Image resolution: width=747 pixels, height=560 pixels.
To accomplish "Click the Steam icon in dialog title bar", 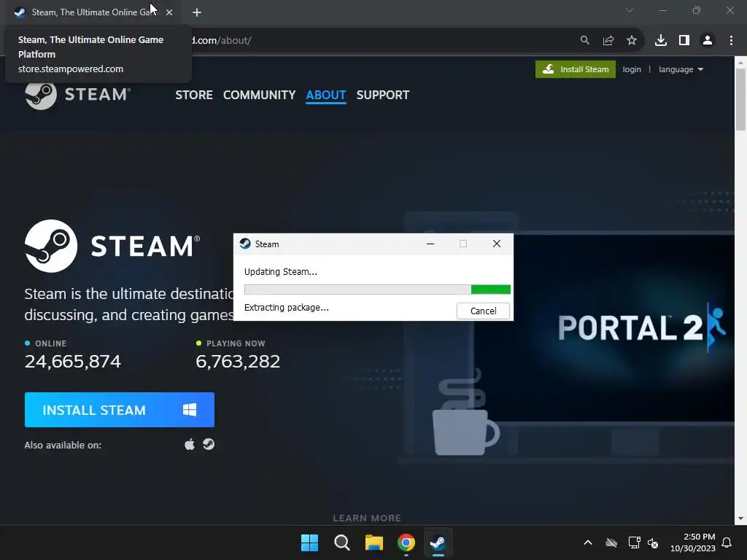I will (x=245, y=244).
